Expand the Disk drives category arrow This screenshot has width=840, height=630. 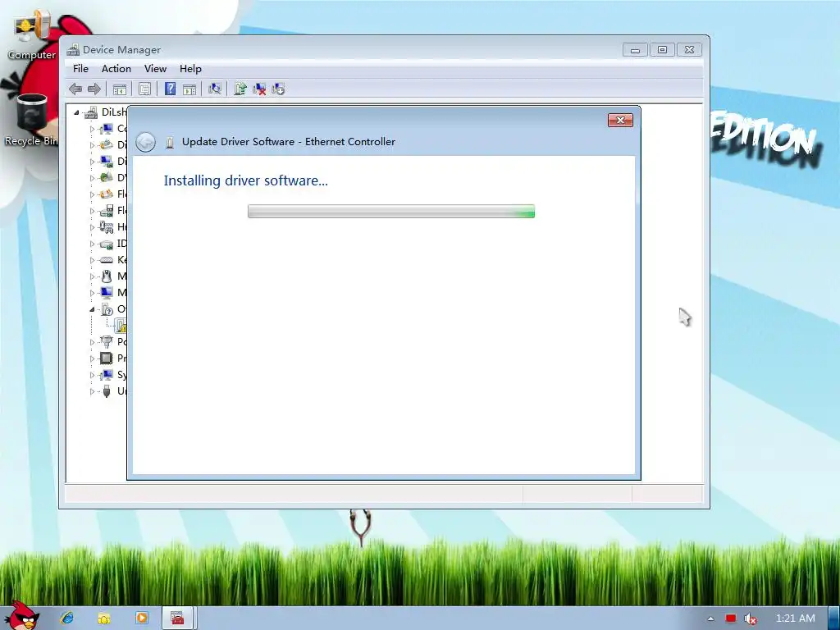coord(92,145)
